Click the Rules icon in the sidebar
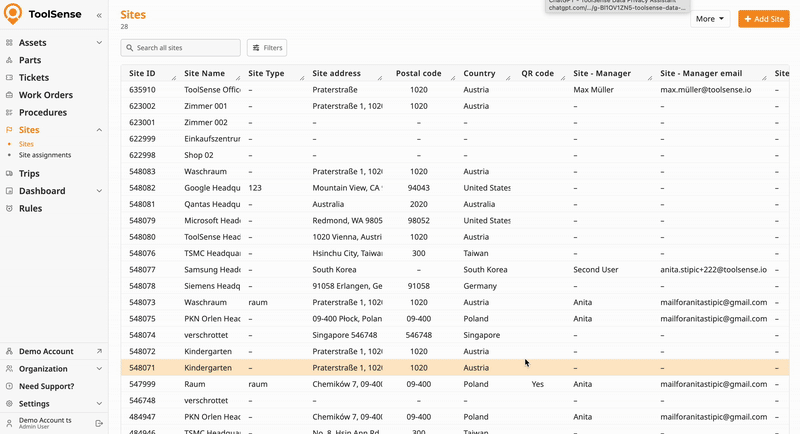 [9, 208]
